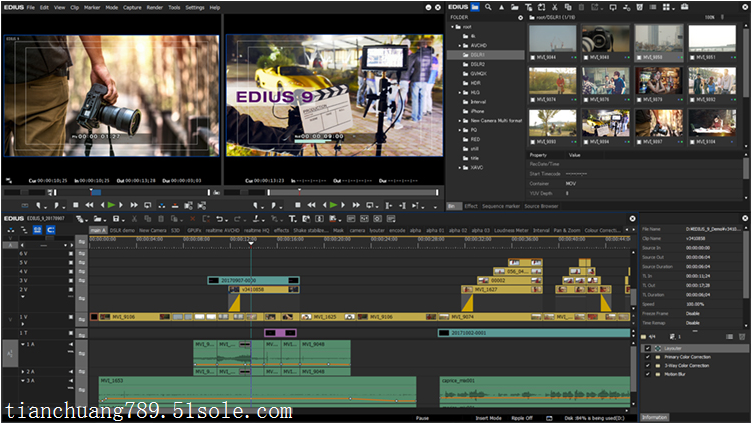Tick the MVI_9044 clip checkbox
The image size is (752, 423).
(x=533, y=58)
